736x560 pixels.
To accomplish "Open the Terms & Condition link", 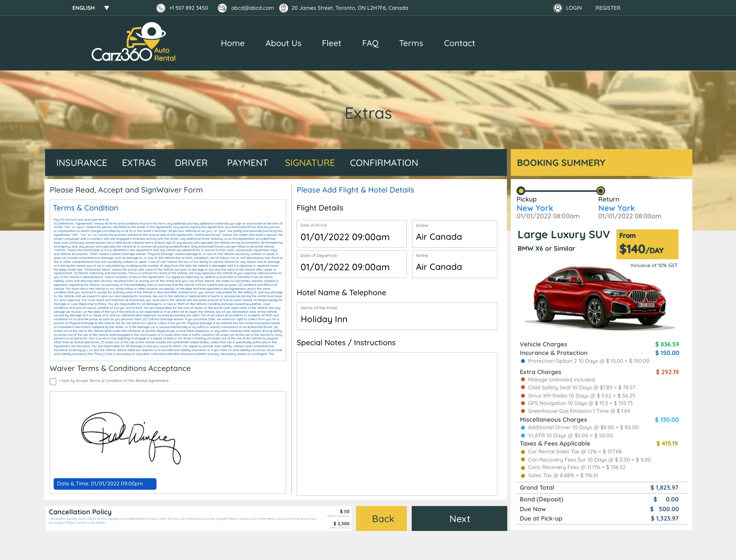I will (86, 208).
